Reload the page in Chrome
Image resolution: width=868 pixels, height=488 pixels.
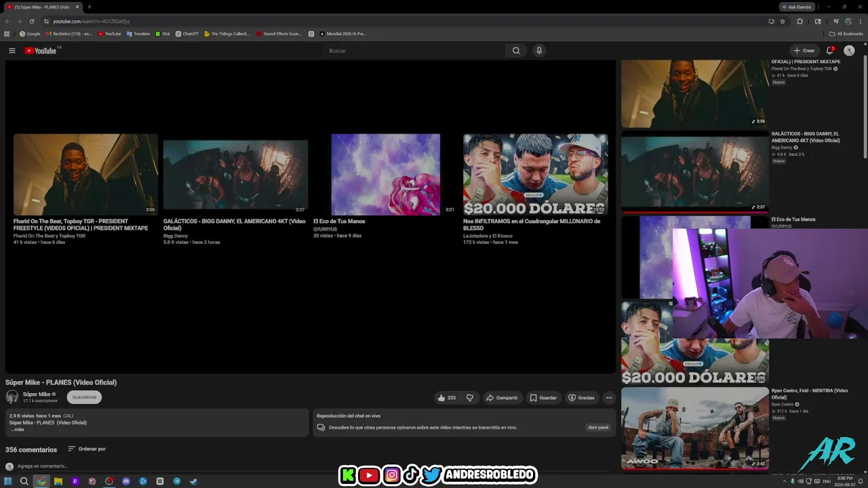31,21
